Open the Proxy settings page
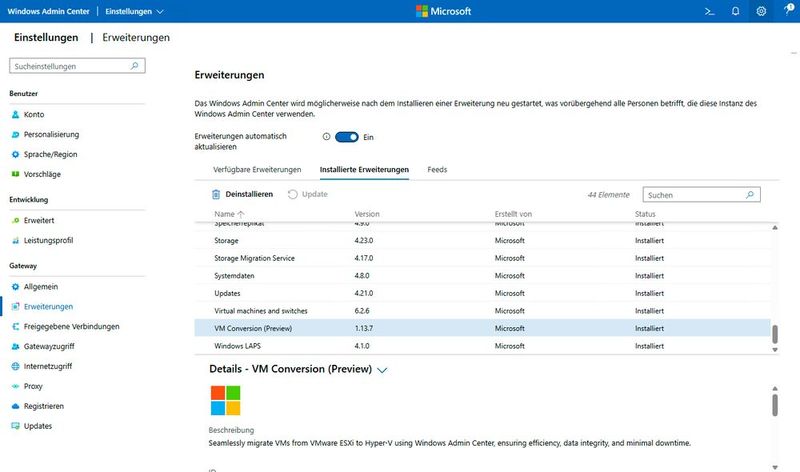The height and width of the screenshot is (472, 800). click(33, 386)
